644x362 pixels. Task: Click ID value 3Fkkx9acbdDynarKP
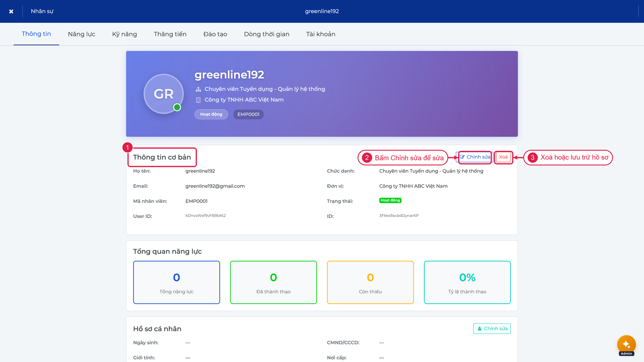[x=399, y=216]
